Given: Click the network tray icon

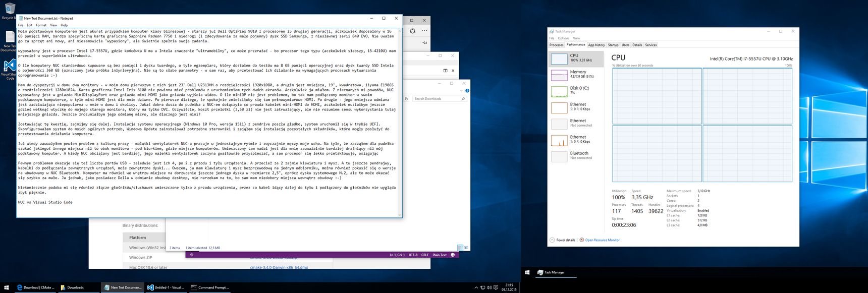Looking at the screenshot, I should click(483, 287).
